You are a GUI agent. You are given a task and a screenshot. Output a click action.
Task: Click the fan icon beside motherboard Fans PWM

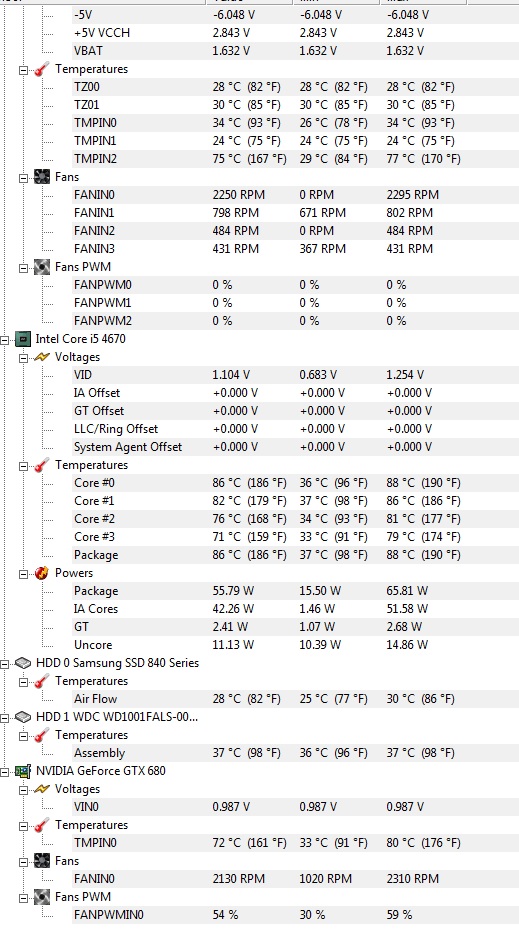(x=42, y=267)
